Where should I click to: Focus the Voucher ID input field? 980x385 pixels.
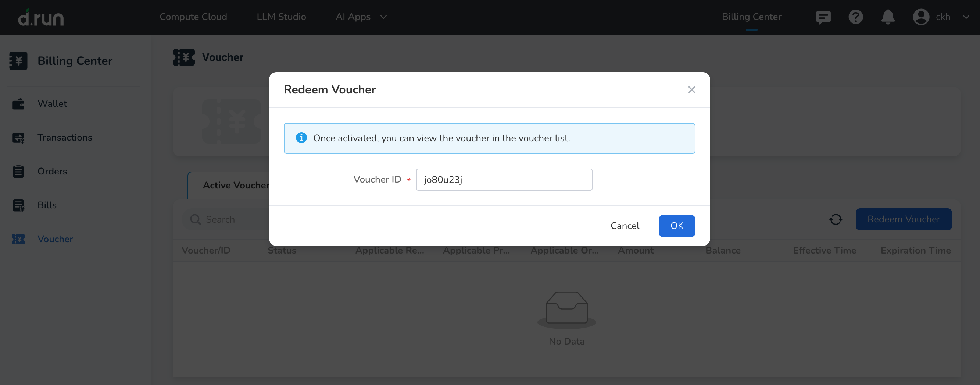[x=504, y=180]
